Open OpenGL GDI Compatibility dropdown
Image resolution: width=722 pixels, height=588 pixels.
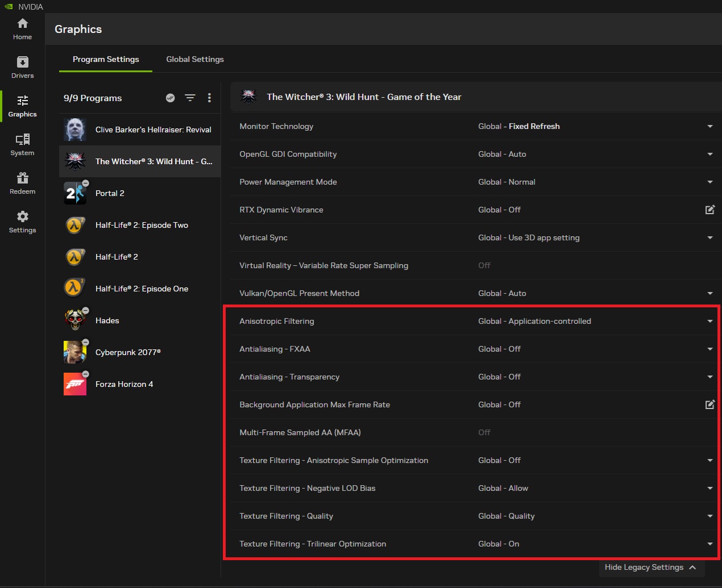710,154
